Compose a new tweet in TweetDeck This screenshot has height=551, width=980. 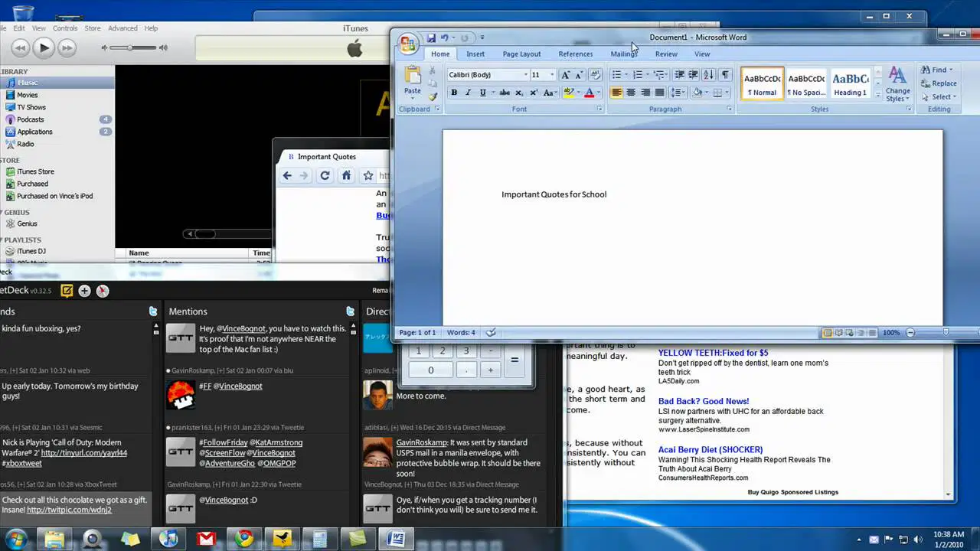[67, 291]
